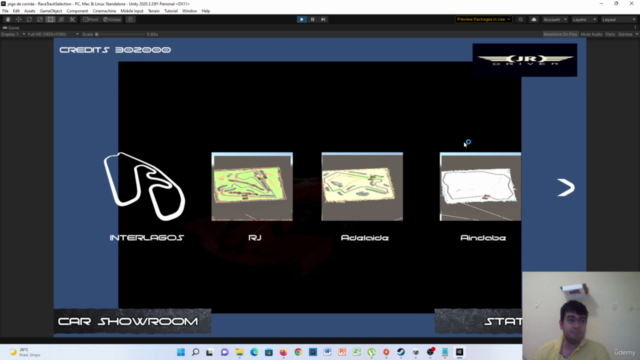Open Steam from taskbar
Viewport: 640px width, 360px height.
click(x=401, y=352)
